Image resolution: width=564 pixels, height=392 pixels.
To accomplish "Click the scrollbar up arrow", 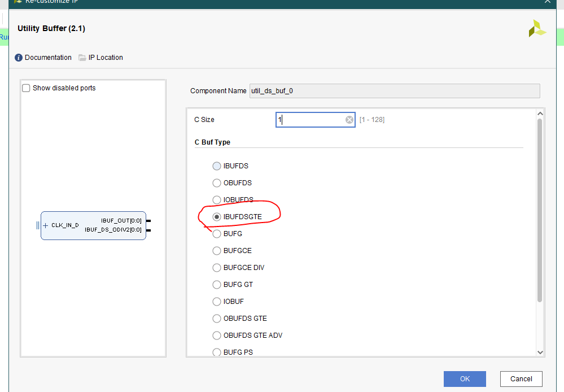I will (540, 112).
